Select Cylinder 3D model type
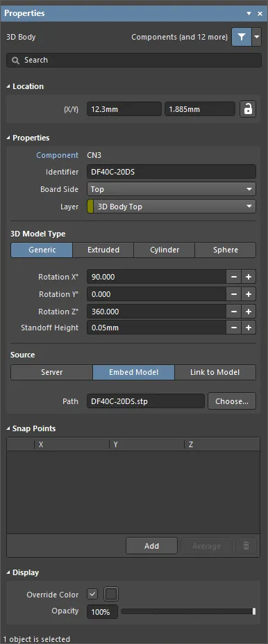Image resolution: width=268 pixels, height=644 pixels. point(165,250)
